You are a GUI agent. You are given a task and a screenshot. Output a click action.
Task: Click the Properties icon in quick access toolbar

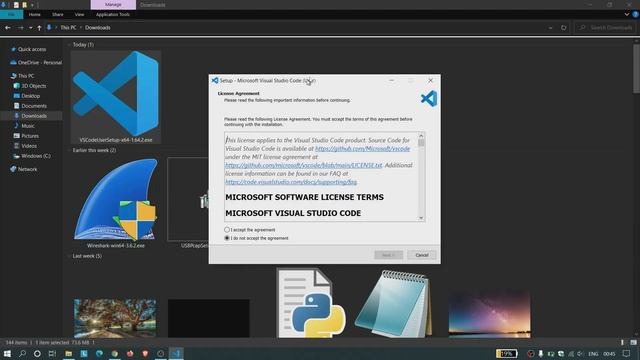16,5
